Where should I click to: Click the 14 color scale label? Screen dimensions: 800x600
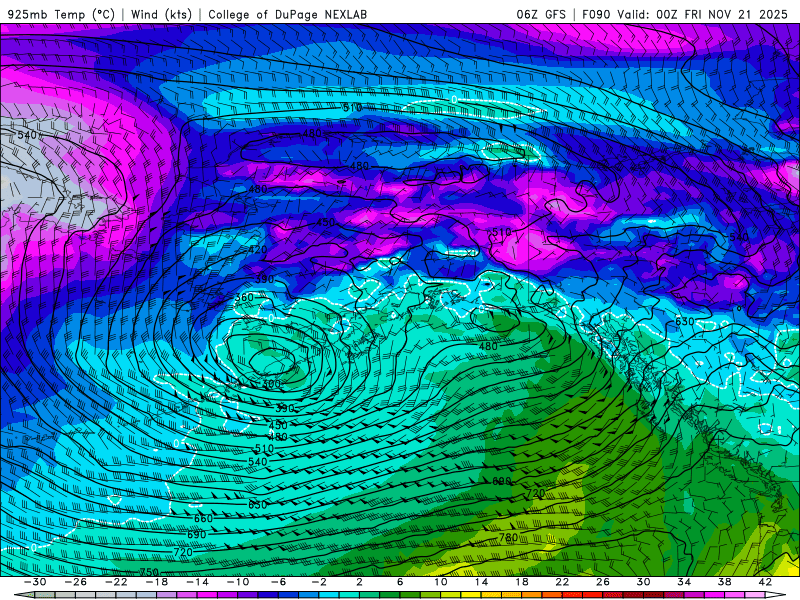481,582
